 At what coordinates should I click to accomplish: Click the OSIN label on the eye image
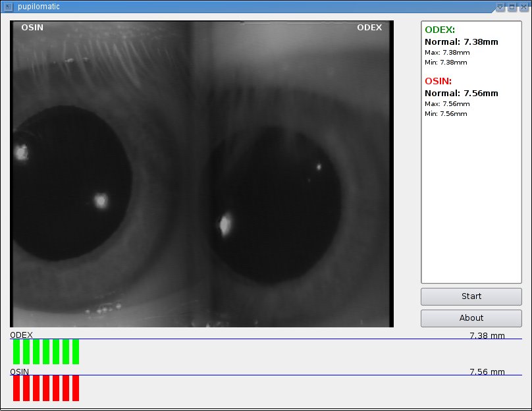pyautogui.click(x=34, y=28)
